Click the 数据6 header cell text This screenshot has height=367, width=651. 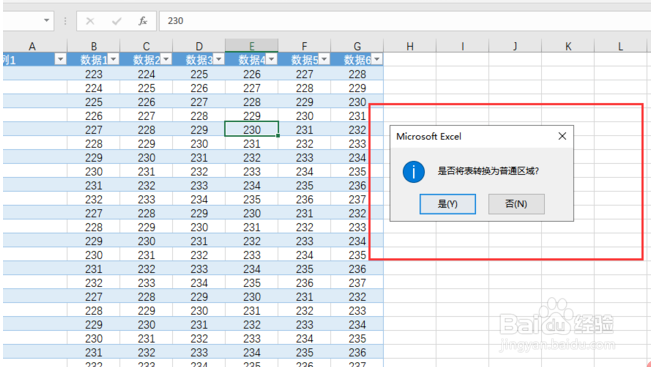click(357, 60)
